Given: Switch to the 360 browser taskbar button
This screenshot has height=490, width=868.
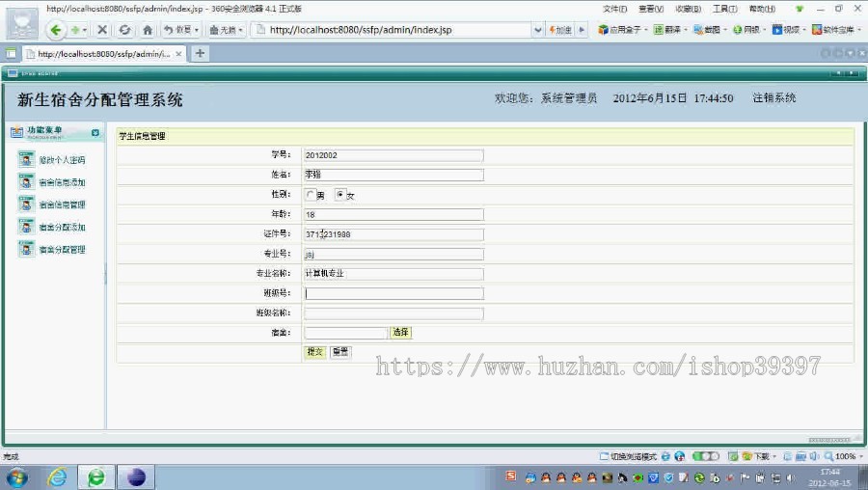Looking at the screenshot, I should 96,477.
